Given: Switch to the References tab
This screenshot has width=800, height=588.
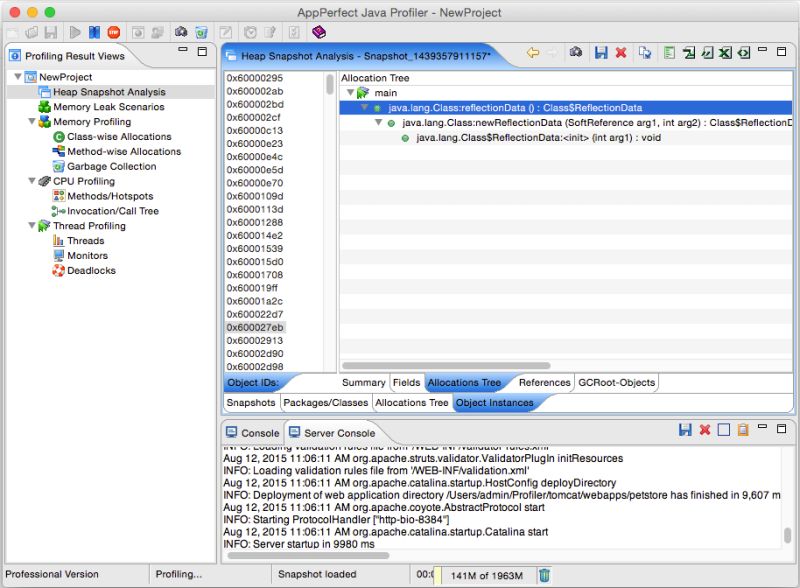Looking at the screenshot, I should click(x=543, y=382).
